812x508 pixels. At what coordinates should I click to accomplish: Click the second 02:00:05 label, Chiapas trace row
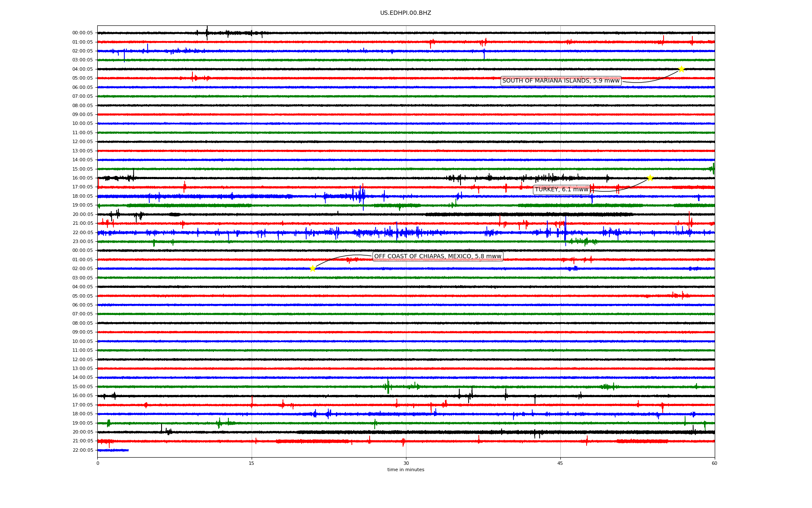coord(82,269)
